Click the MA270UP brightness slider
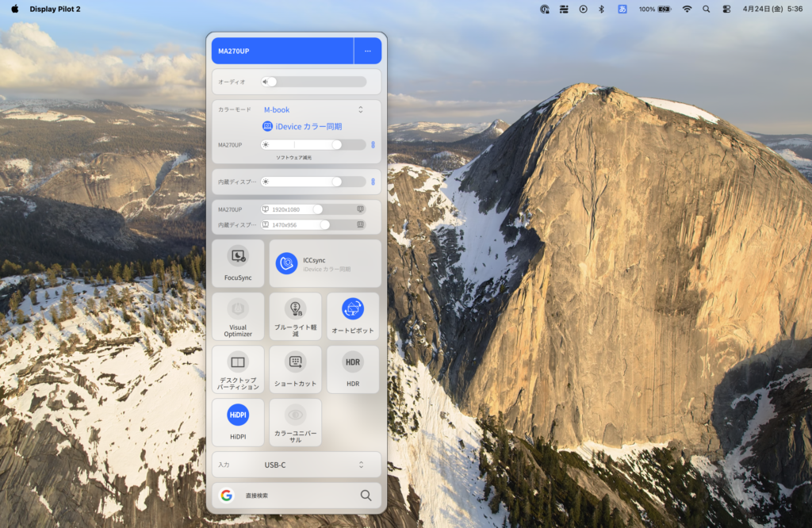812x528 pixels. tap(314, 145)
